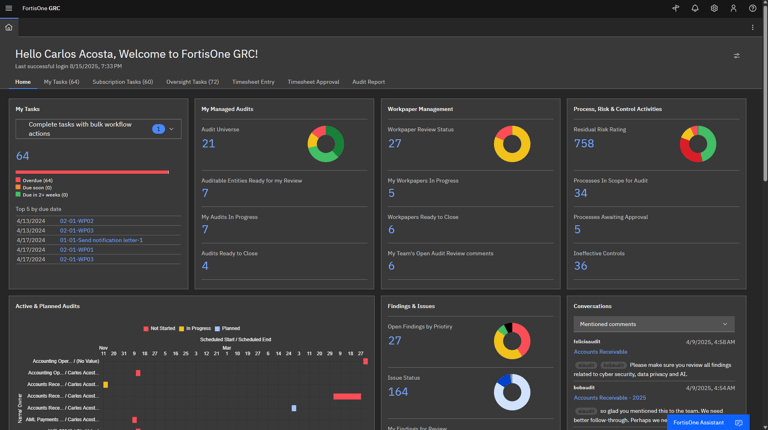This screenshot has width=768, height=430.
Task: Click the Home icon in the breadcrumb bar
Action: point(9,27)
